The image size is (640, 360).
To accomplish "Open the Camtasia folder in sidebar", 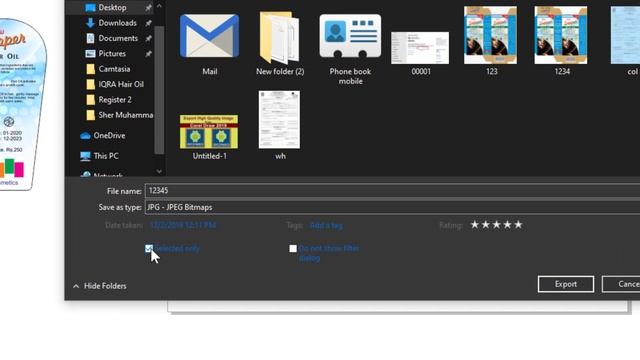I will point(114,69).
